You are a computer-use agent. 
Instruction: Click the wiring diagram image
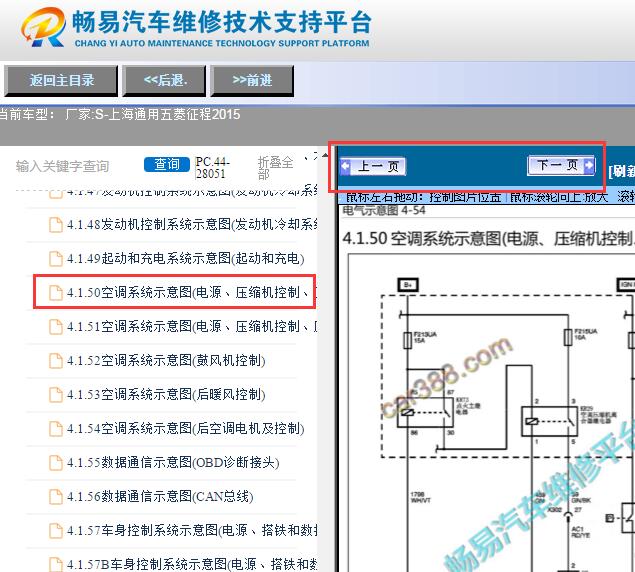pos(492,413)
